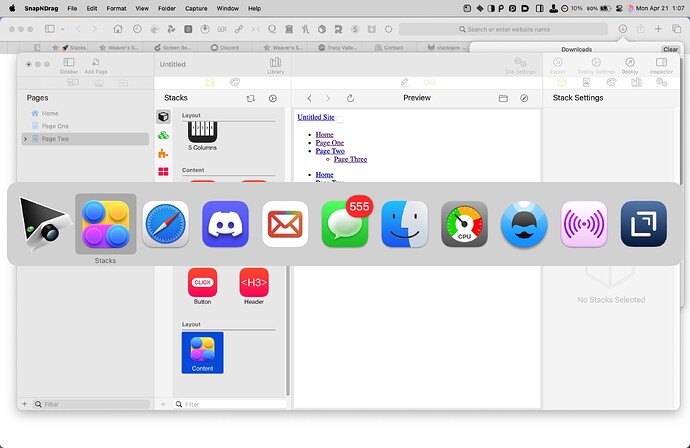Reload the Preview pane
Screen dimensions: 690x448
(x=350, y=98)
